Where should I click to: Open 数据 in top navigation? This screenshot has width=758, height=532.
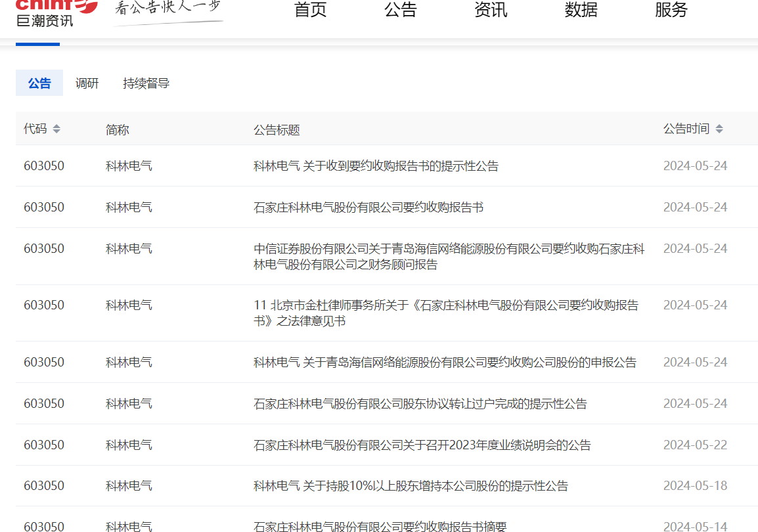tap(581, 10)
